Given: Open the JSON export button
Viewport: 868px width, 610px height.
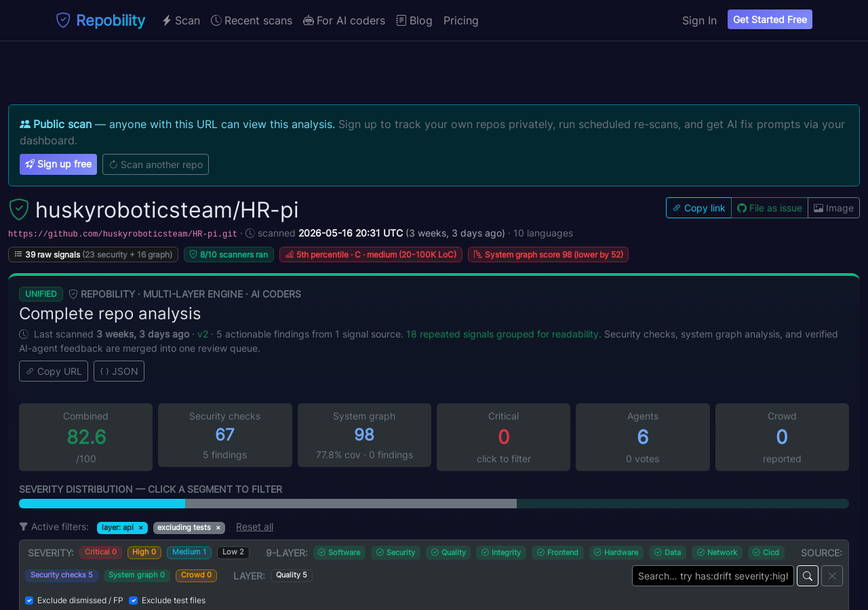Looking at the screenshot, I should tap(119, 371).
